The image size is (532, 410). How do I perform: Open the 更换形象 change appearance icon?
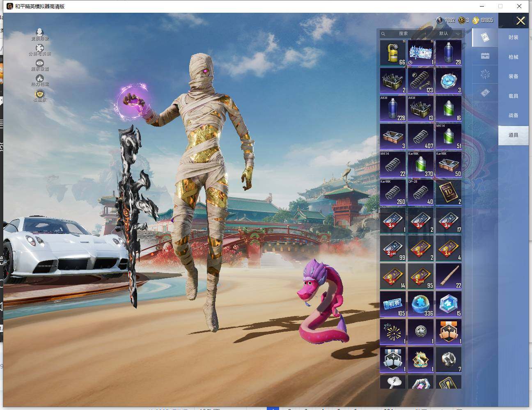(x=40, y=34)
